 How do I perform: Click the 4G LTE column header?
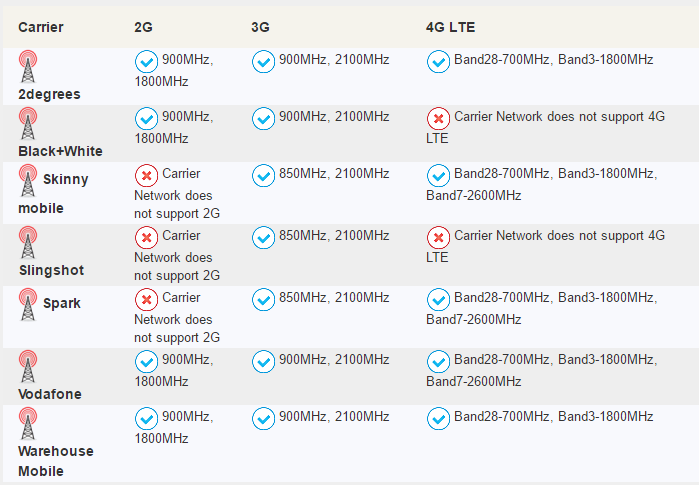[450, 27]
